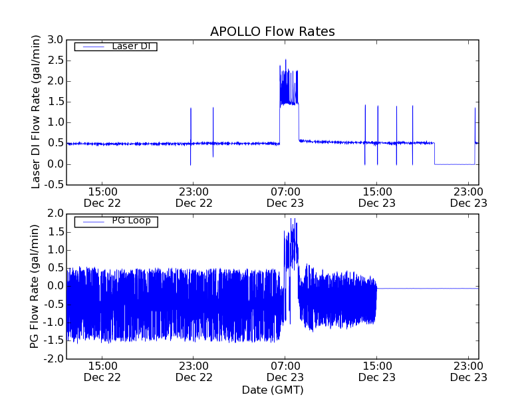The image size is (532, 399).
Task: Click the 'Laser DI Flow Rate (gal/min)' axis label
Action: [x=35, y=112]
